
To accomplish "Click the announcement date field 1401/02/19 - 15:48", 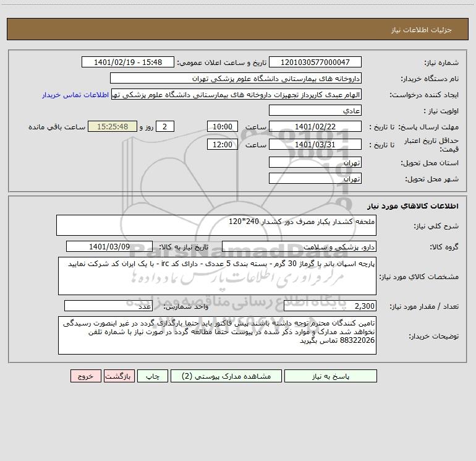I will pyautogui.click(x=128, y=62).
